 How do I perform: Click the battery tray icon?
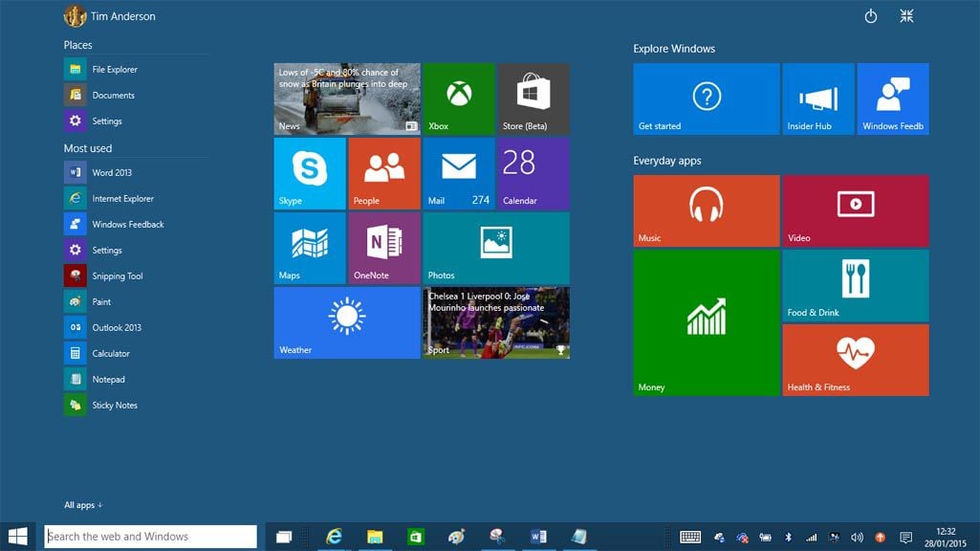(x=765, y=538)
